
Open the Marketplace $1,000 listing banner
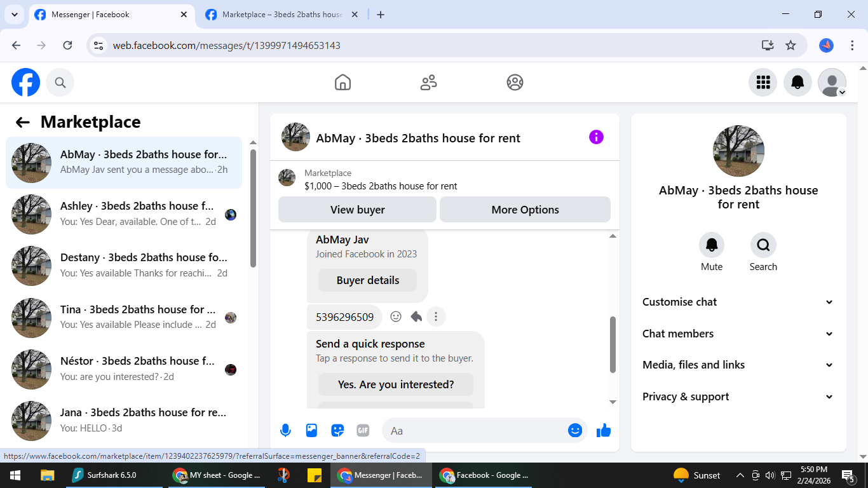pyautogui.click(x=445, y=180)
